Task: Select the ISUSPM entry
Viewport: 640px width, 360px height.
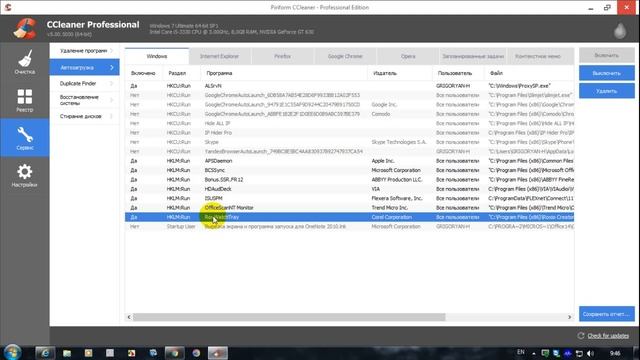Action: pos(349,198)
